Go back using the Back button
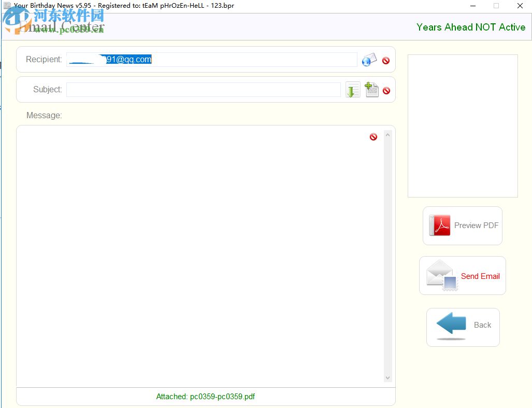The height and width of the screenshot is (408, 532). [463, 327]
